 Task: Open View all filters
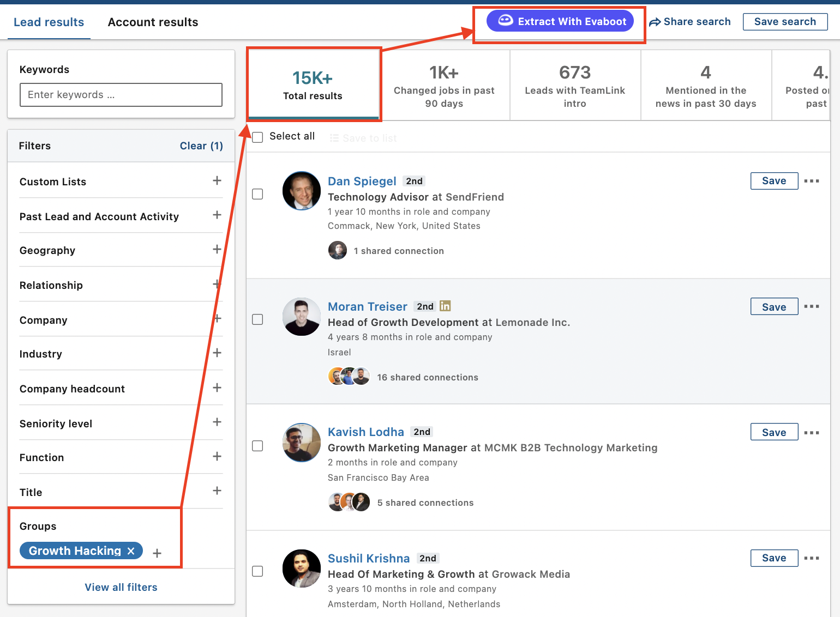[121, 587]
